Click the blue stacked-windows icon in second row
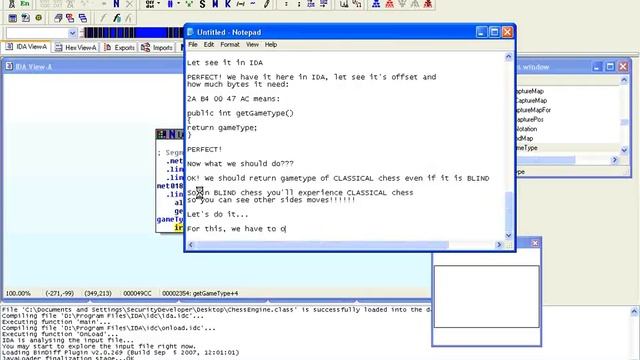This screenshot has height=360, width=640. [x=83, y=18]
